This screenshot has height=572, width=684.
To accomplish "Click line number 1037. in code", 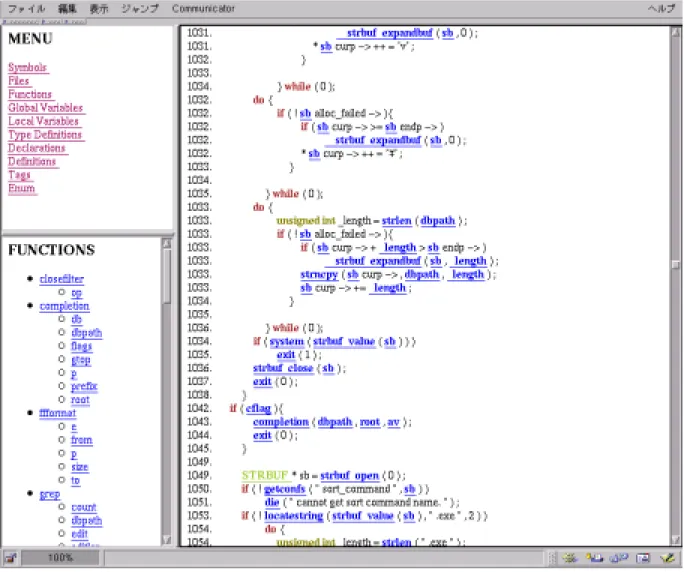I will coord(199,382).
